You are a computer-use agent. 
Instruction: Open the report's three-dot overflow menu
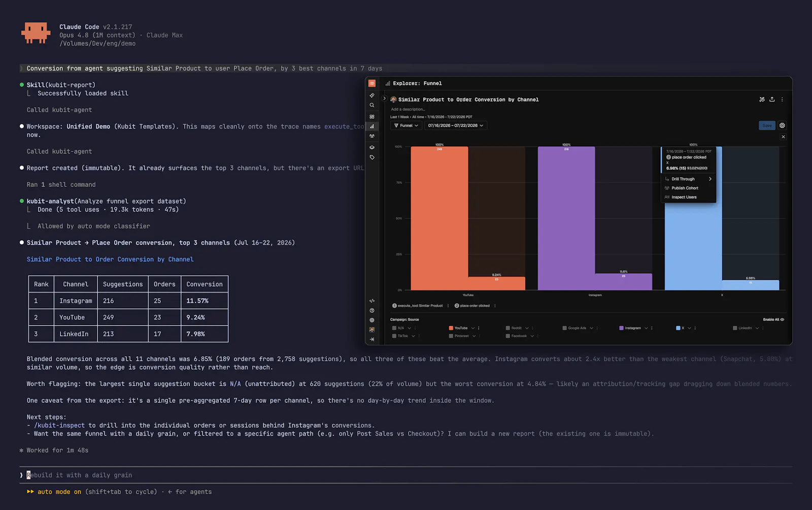(x=782, y=100)
